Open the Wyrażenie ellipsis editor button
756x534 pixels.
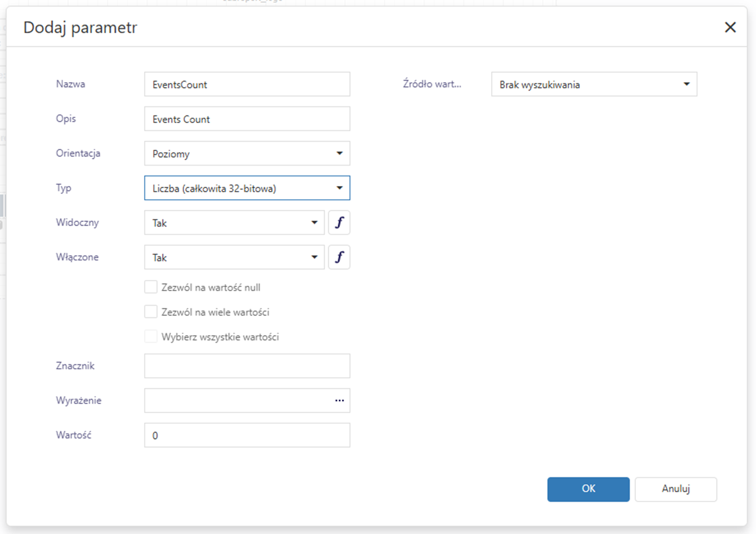click(x=339, y=401)
